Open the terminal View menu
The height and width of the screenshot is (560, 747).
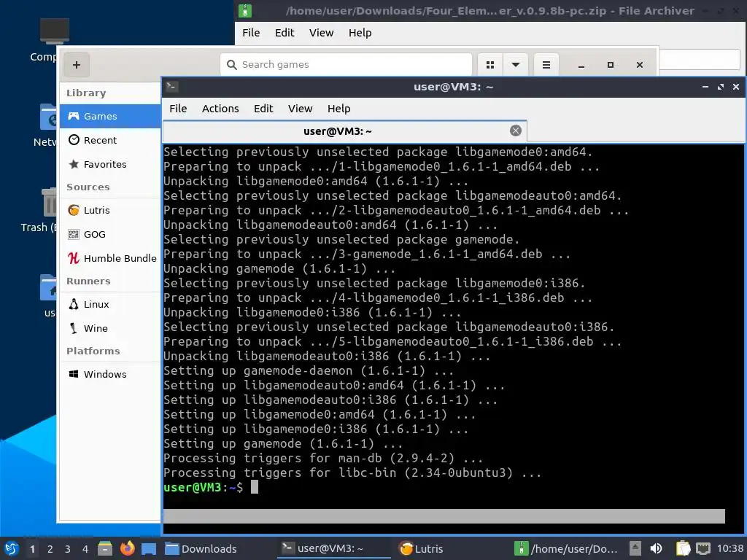coord(300,109)
